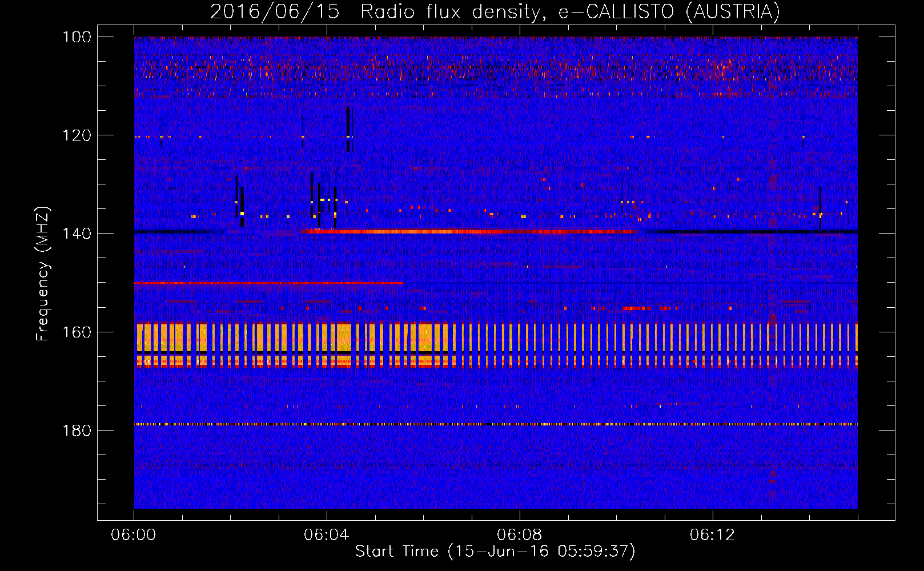The width and height of the screenshot is (924, 571).
Task: Click the 06:08 time tick label
Action: [520, 535]
